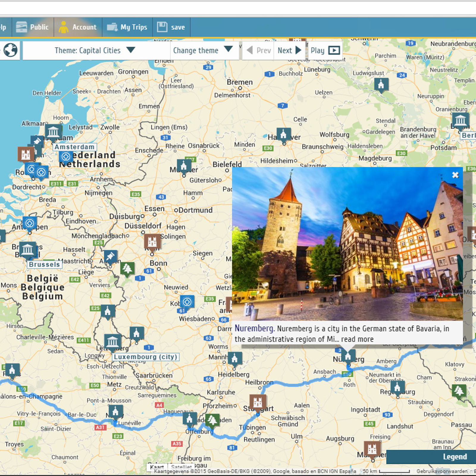This screenshot has height=476, width=476.
Task: Select the Berlin capital marker
Action: pos(460,120)
